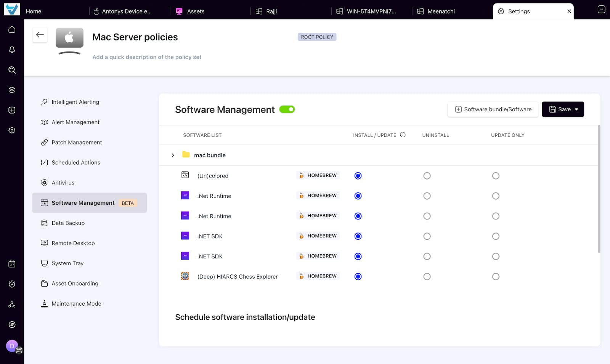This screenshot has width=610, height=364.
Task: Click the HOMEBREW tag for (Un)colored
Action: pyautogui.click(x=318, y=175)
